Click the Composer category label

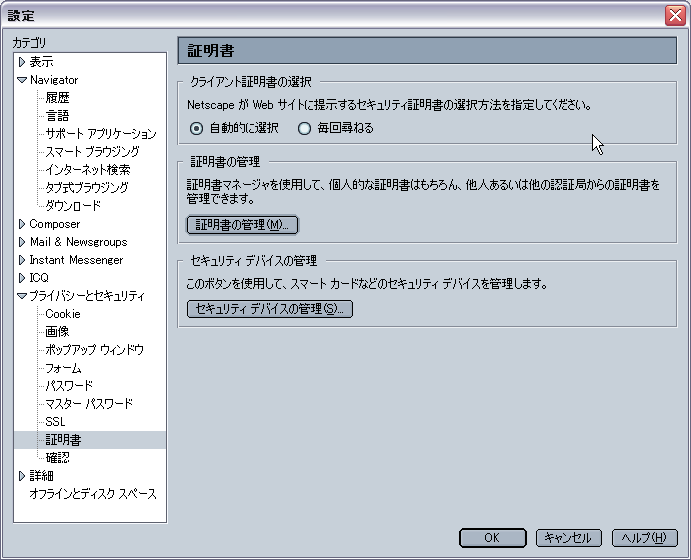[55, 224]
